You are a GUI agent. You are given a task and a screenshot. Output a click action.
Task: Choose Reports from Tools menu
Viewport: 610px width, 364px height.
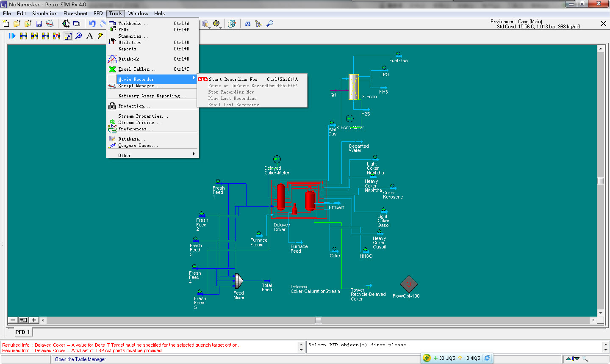(x=152, y=49)
